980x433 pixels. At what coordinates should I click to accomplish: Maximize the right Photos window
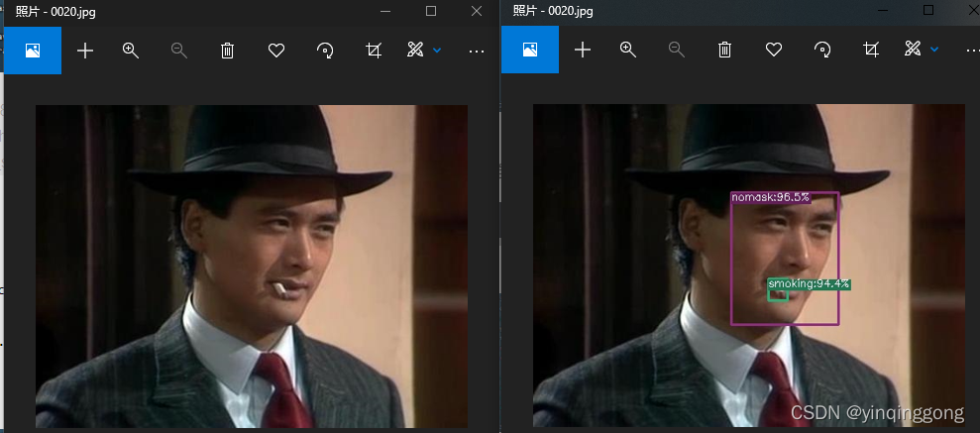(928, 10)
